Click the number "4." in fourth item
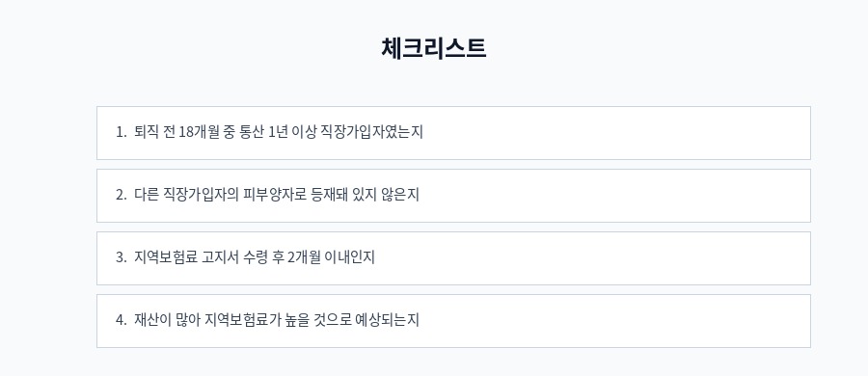 [x=122, y=320]
